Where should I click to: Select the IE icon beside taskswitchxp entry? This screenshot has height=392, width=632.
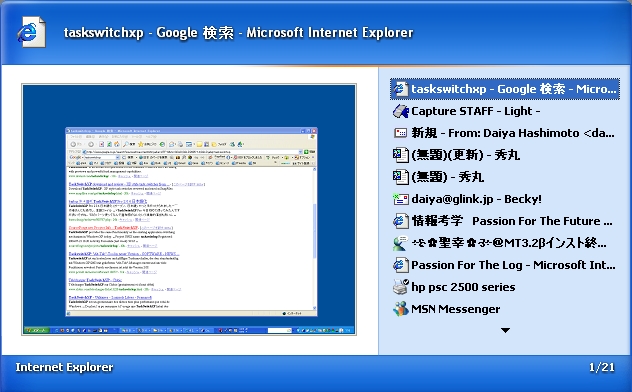pos(400,89)
